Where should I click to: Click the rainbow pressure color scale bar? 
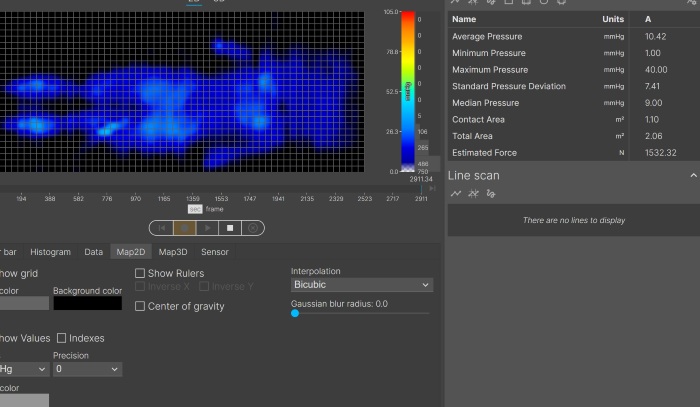[x=408, y=91]
